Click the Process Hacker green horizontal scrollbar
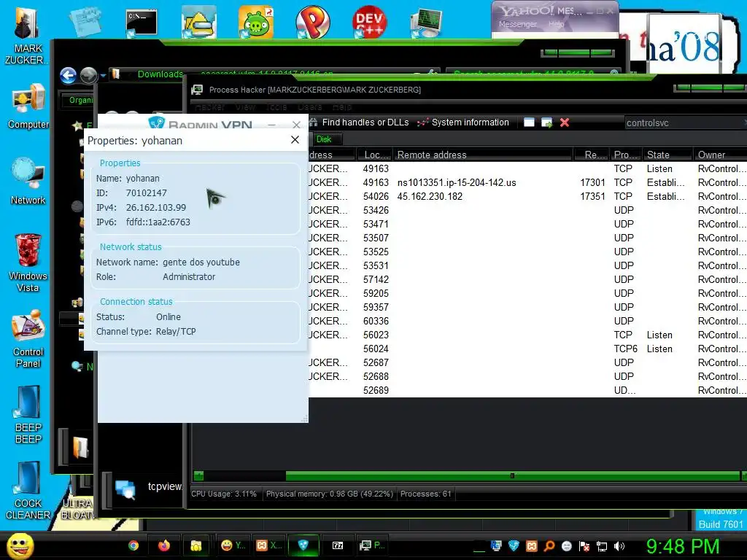 pos(513,475)
